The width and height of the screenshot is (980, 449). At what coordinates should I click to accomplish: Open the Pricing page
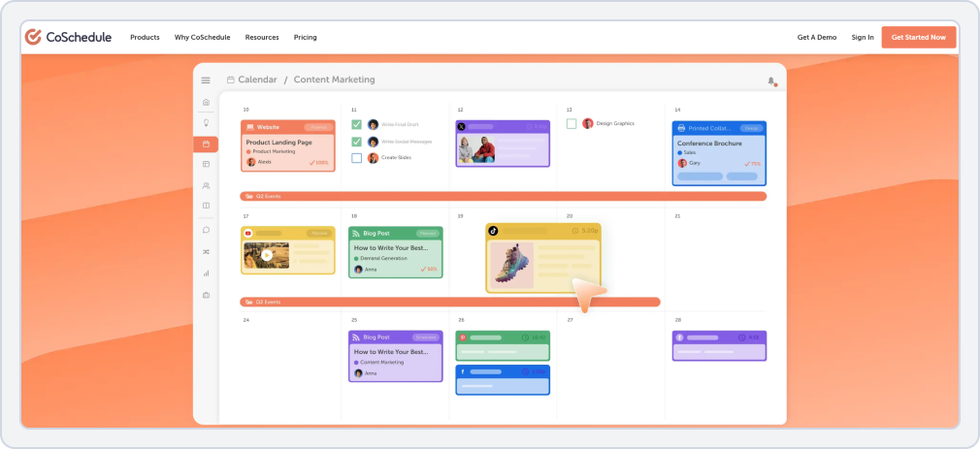pos(305,38)
